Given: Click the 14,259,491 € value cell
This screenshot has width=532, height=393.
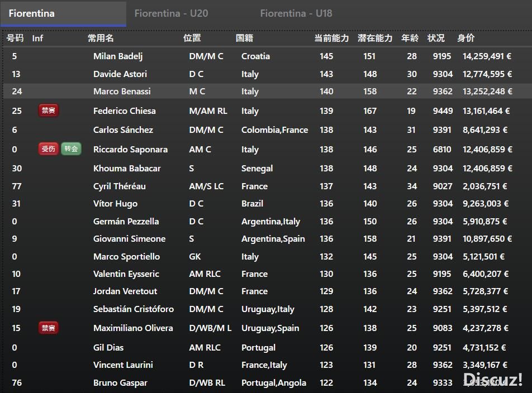Looking at the screenshot, I should coord(487,56).
